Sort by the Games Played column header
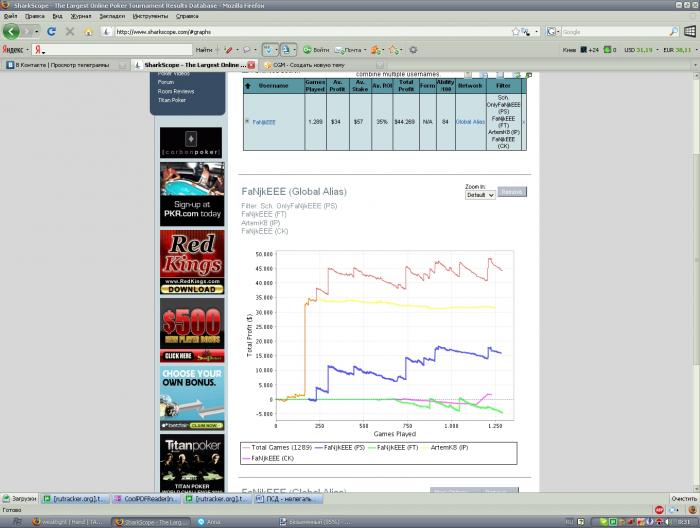Image resolution: width=700 pixels, height=528 pixels. (x=315, y=86)
